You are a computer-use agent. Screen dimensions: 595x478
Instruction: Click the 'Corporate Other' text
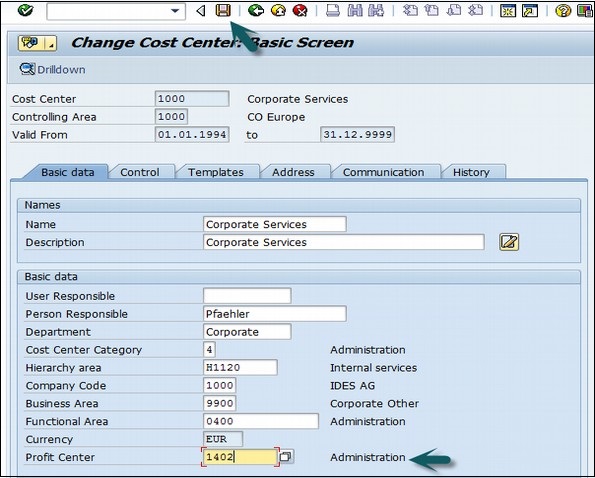(375, 403)
